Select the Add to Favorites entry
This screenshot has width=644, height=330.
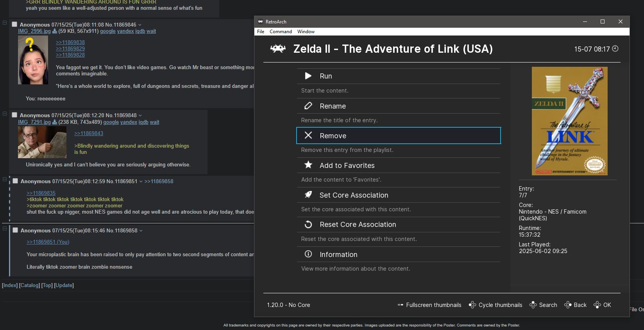tap(399, 165)
